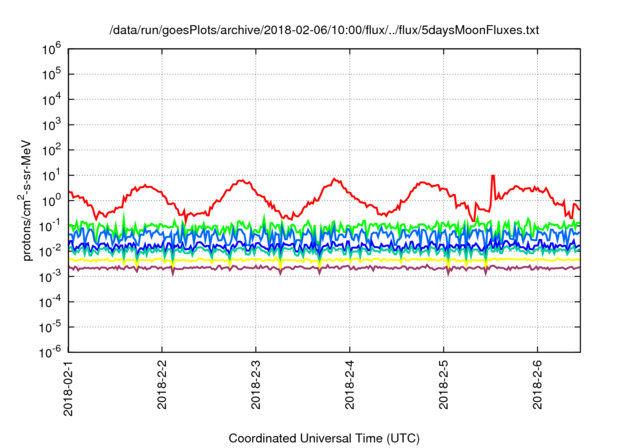
Task: Click the 10^-6 y-axis tick label
Action: pos(51,352)
